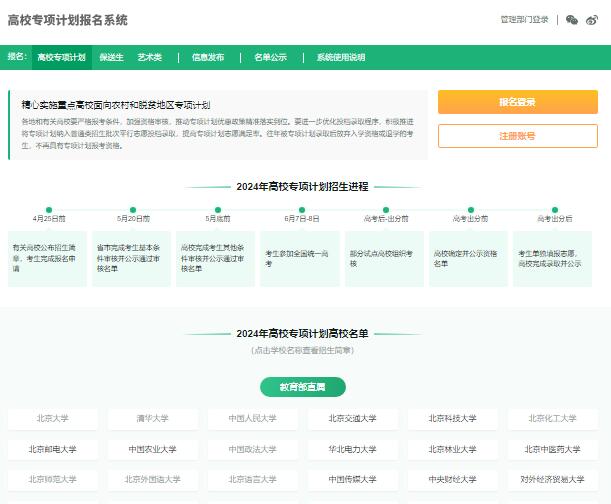Click heading 精心实施重点高校面向农村和脱贫地区专项计划

(x=116, y=105)
